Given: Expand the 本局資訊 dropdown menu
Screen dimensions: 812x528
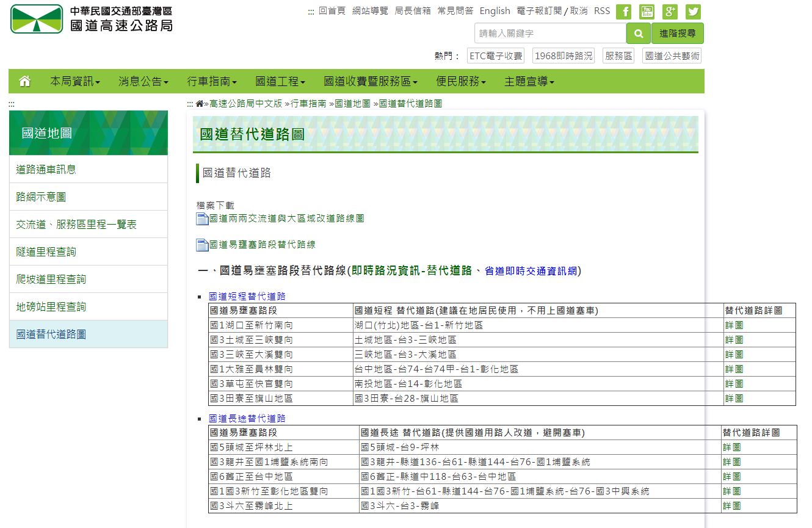Looking at the screenshot, I should (x=74, y=81).
